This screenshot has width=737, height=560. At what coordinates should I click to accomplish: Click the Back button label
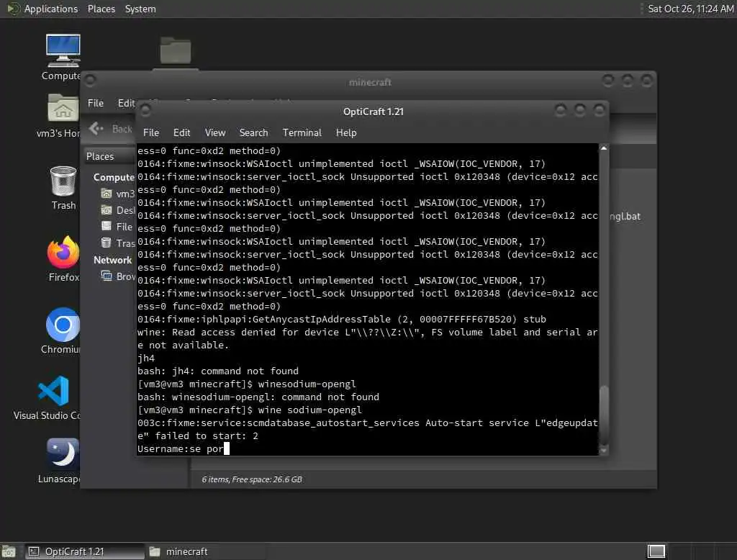coord(122,129)
